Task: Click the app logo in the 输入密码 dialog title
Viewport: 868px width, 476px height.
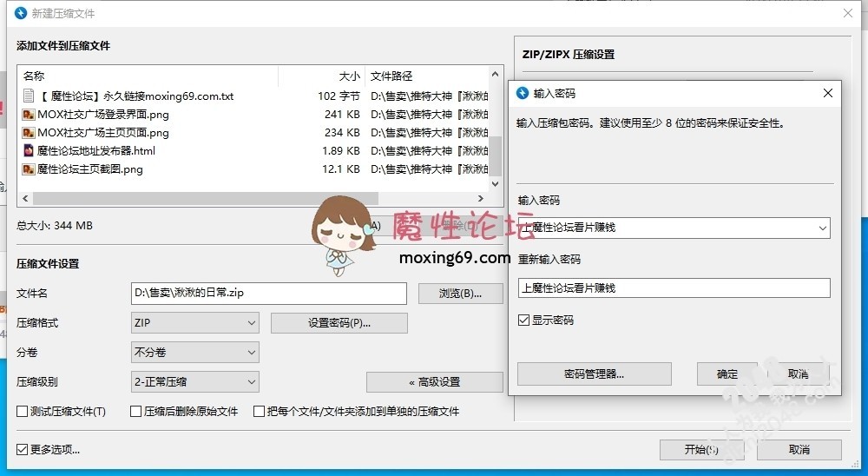Action: point(522,93)
